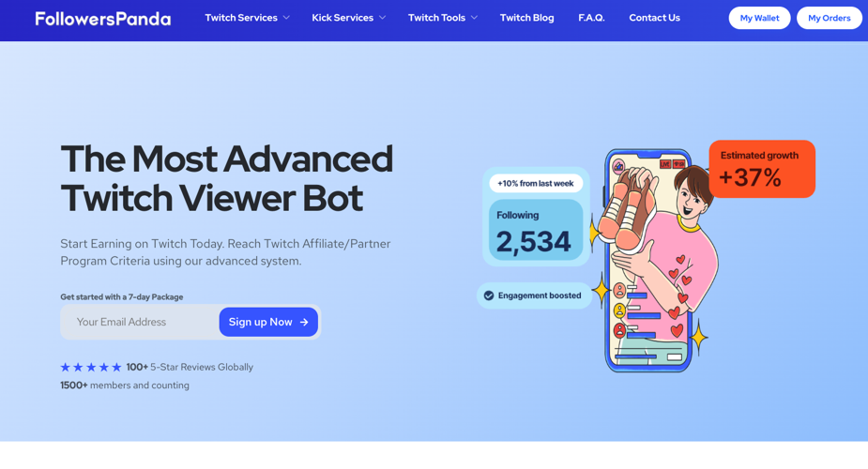Click the +10% from last week pill
Image resolution: width=868 pixels, height=469 pixels.
(x=536, y=184)
